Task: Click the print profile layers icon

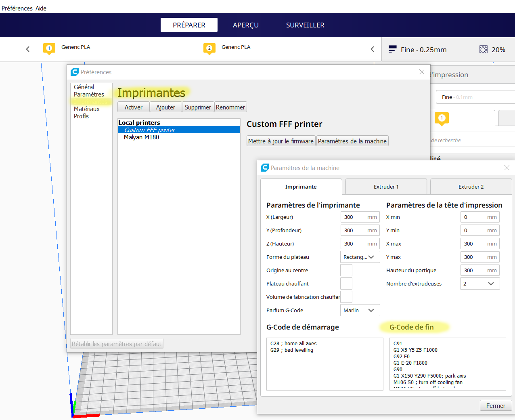Action: (392, 50)
